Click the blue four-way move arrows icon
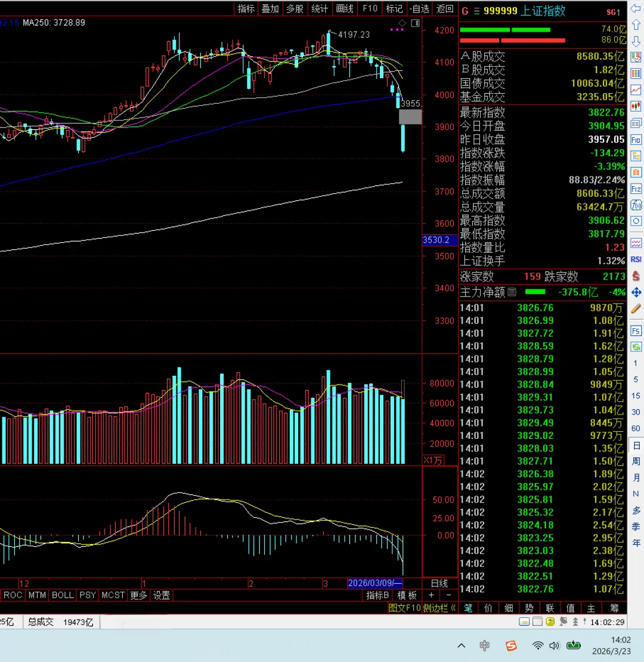 click(636, 292)
